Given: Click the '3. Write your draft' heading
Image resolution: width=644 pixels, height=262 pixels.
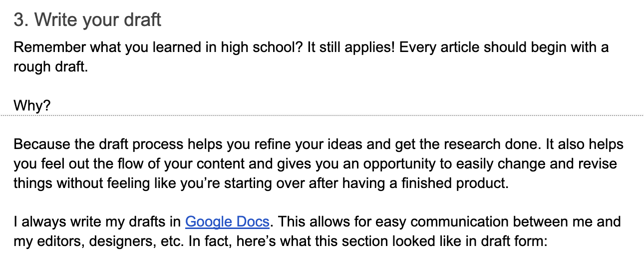Looking at the screenshot, I should pos(87,20).
